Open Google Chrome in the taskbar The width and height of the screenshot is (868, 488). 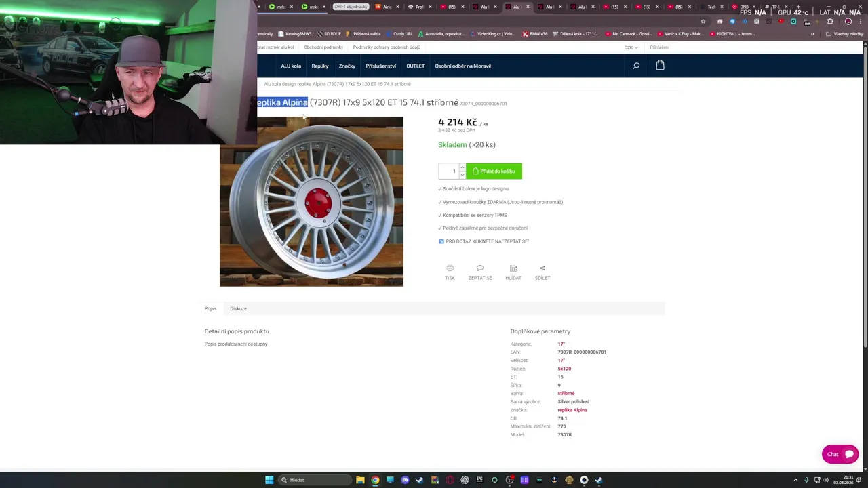375,480
